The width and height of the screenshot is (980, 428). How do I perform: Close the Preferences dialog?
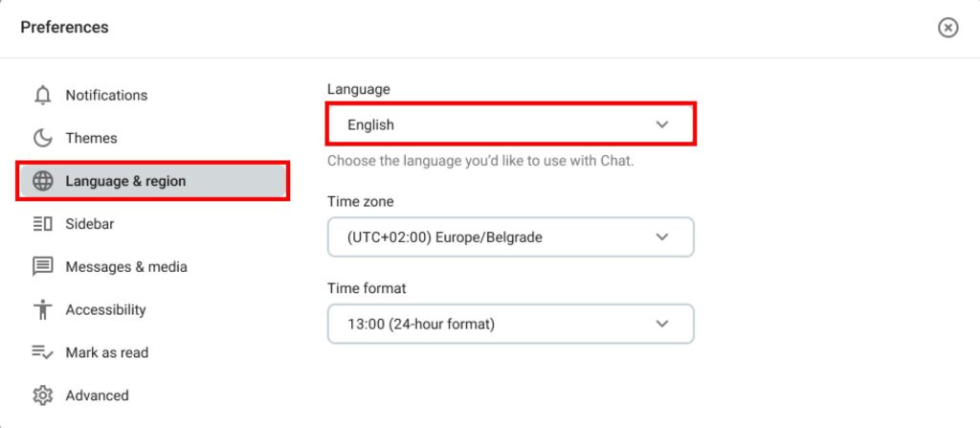tap(947, 28)
